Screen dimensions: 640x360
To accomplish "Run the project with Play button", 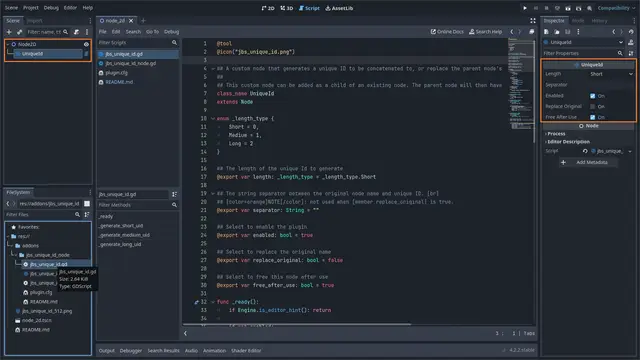I will [x=525, y=8].
